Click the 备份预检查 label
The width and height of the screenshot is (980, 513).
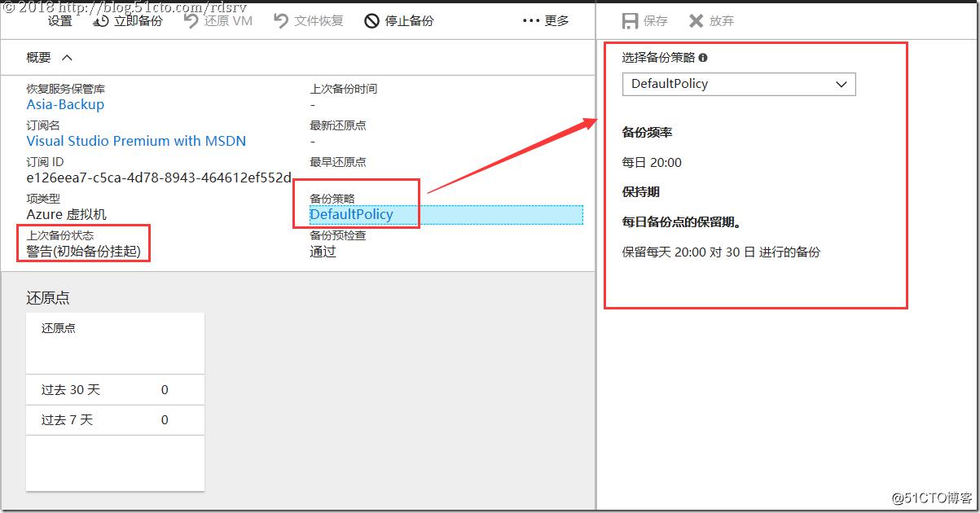point(337,235)
